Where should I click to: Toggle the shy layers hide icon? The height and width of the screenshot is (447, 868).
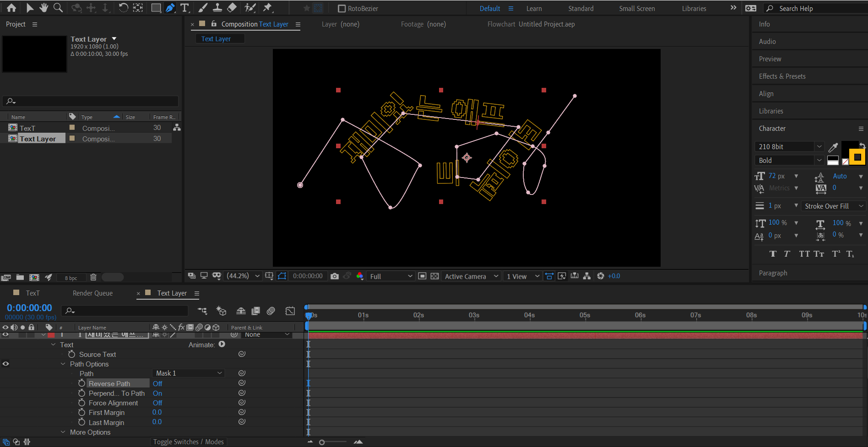(x=241, y=311)
